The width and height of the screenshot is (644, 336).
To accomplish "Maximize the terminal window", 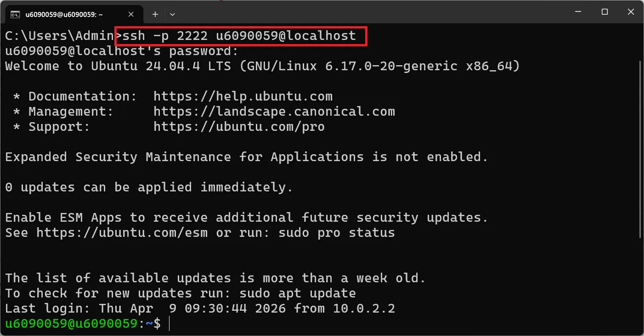I will click(604, 11).
